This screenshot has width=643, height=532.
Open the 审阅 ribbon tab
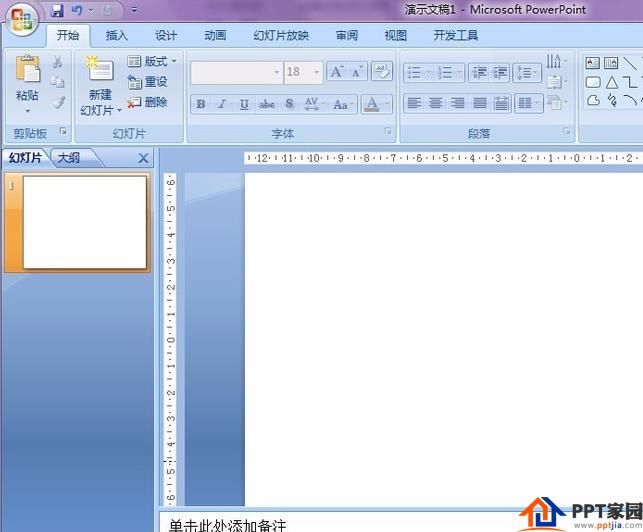[347, 36]
